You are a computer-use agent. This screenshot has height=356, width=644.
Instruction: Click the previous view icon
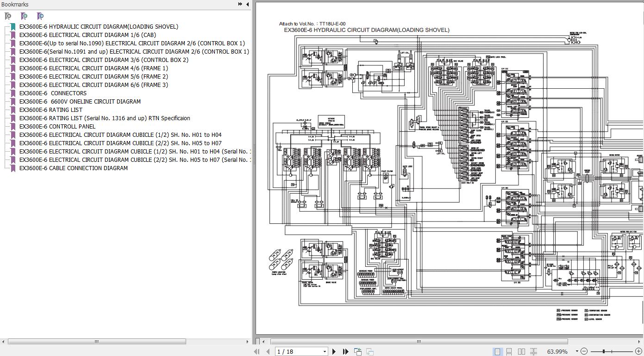pos(358,351)
